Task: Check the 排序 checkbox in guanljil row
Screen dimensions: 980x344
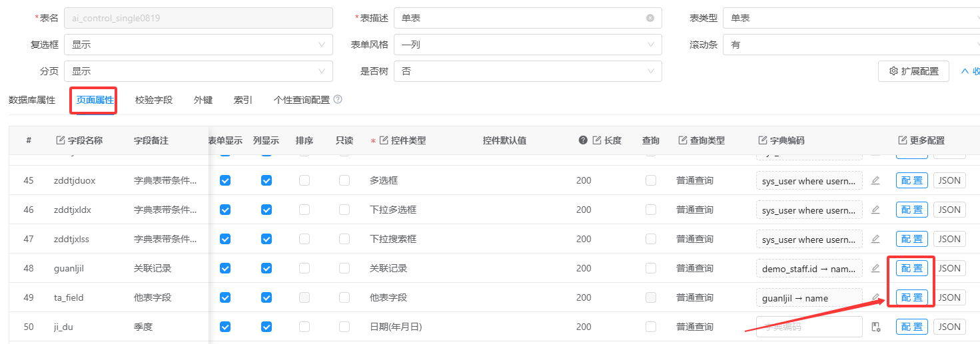Action: click(x=304, y=268)
